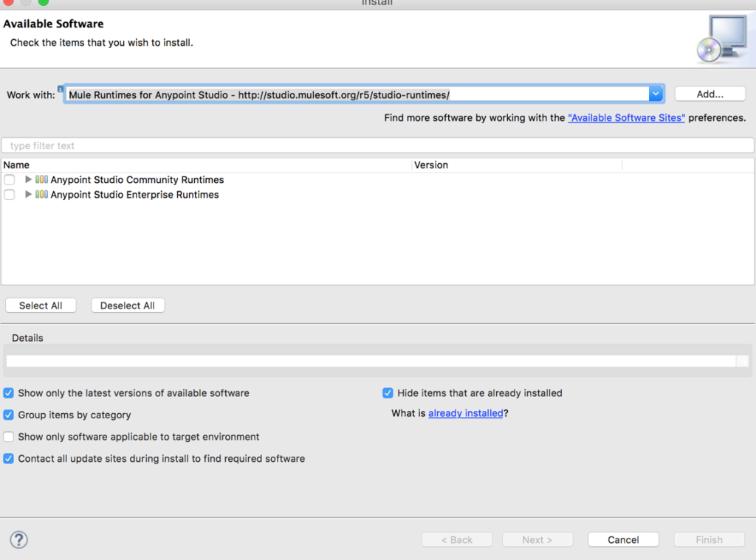756x560 pixels.
Task: Click the < Back button
Action: pos(456,540)
